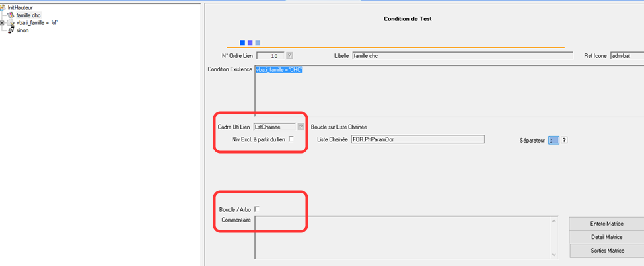Image resolution: width=644 pixels, height=266 pixels.
Task: Enable the 'Niv Excl. à partir du lien' checkbox
Action: click(x=291, y=139)
